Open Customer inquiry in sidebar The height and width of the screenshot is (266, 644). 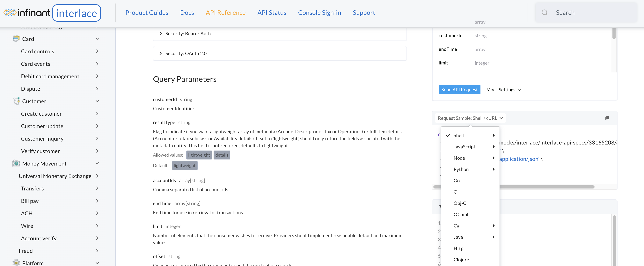tap(42, 138)
